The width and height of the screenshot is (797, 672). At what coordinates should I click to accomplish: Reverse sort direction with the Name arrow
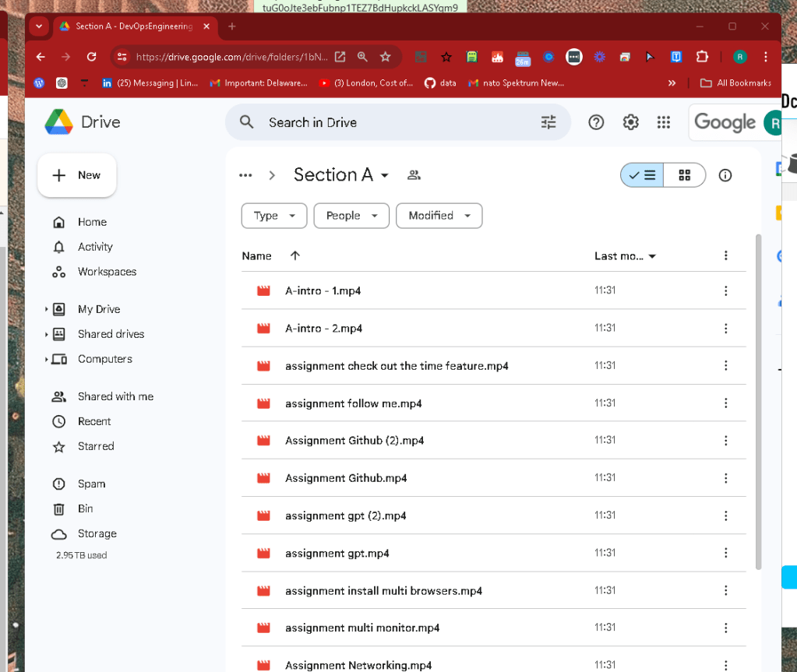[x=294, y=255]
